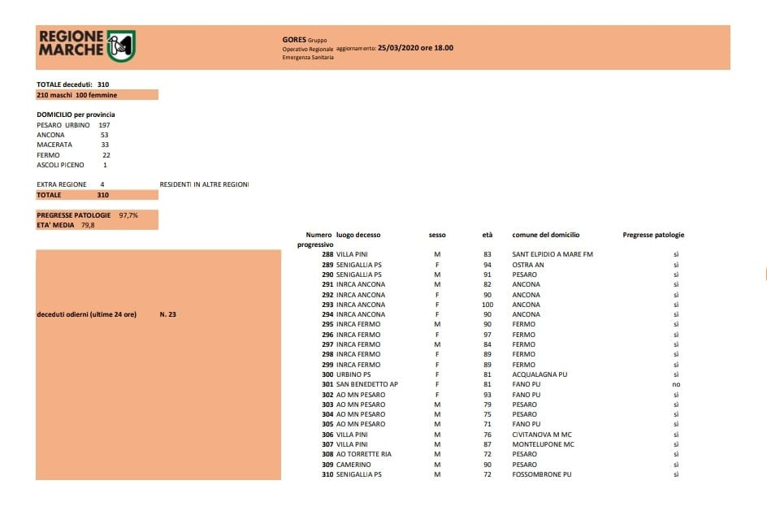Click the "luogo decesso" column header
The width and height of the screenshot is (767, 532).
358,235
